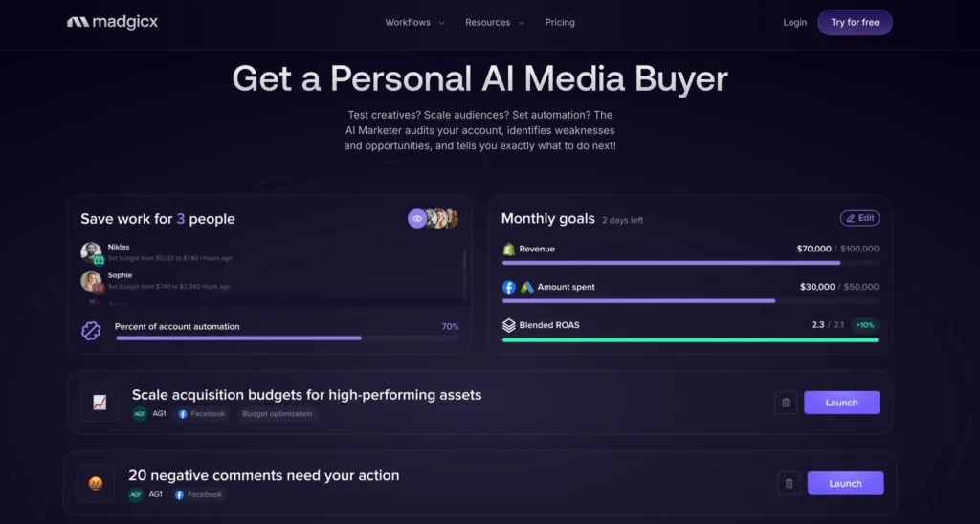Click the Shopify icon beside Revenue
This screenshot has width=980, height=524.
509,249
